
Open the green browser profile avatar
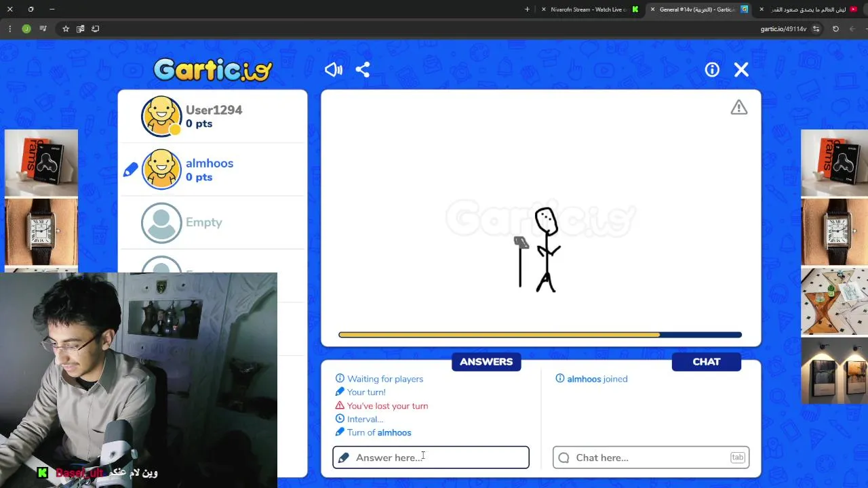pyautogui.click(x=26, y=29)
